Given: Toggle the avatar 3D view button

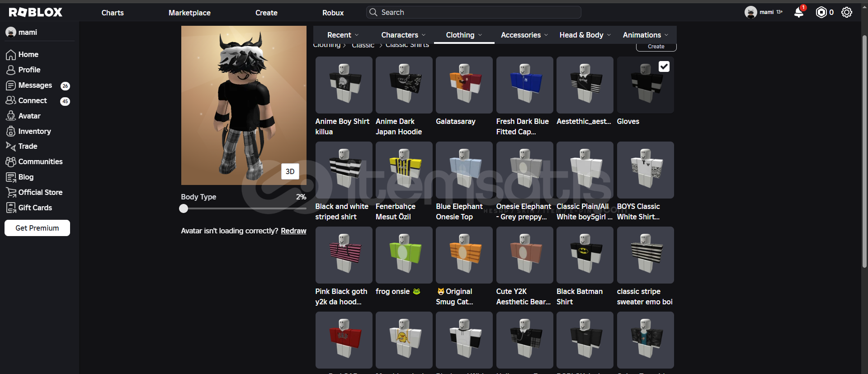Looking at the screenshot, I should (290, 171).
